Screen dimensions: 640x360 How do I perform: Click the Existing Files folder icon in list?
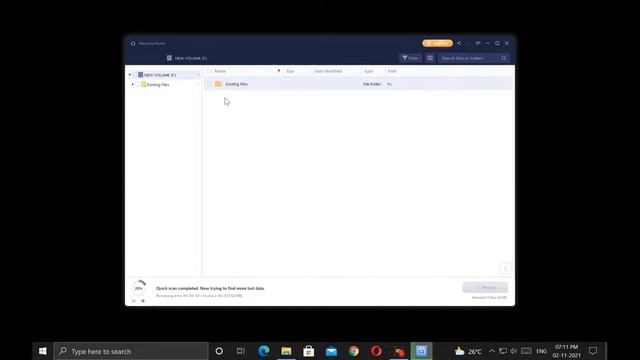click(218, 84)
